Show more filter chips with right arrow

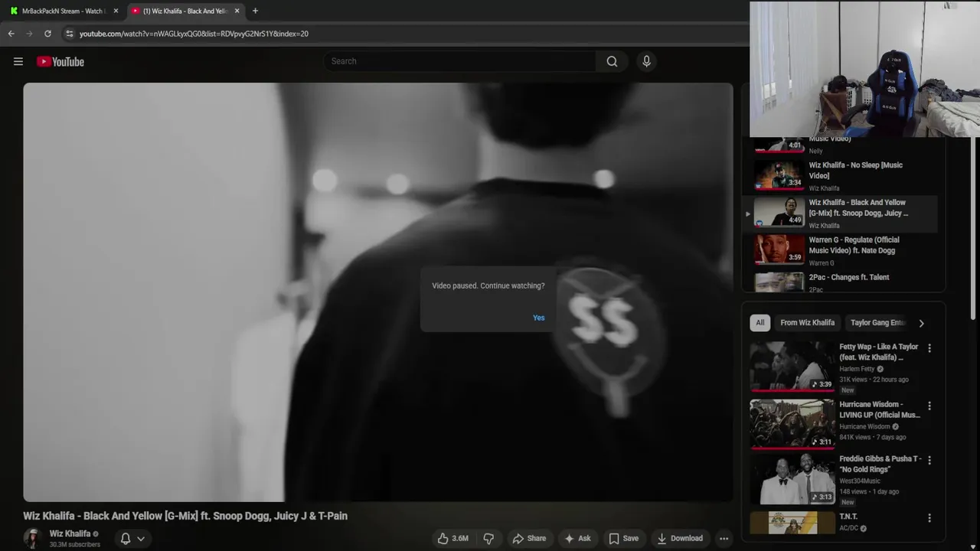coord(921,323)
